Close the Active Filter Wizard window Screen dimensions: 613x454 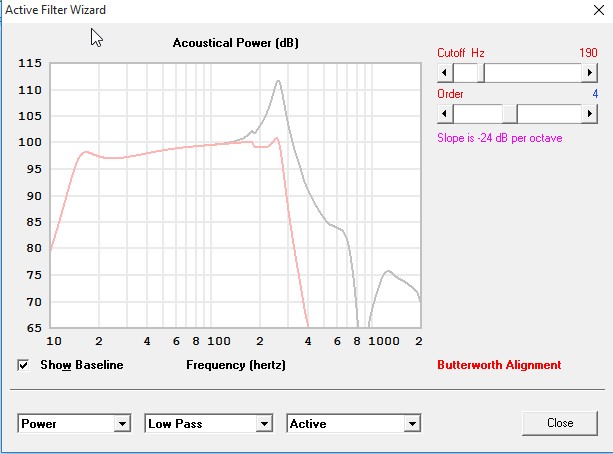(599, 10)
